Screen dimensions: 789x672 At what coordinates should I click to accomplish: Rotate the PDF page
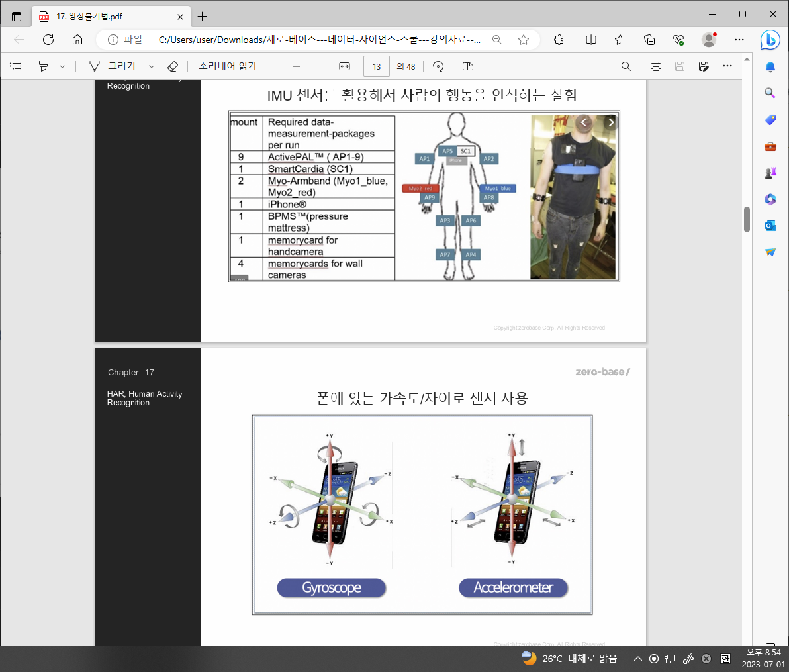click(438, 66)
